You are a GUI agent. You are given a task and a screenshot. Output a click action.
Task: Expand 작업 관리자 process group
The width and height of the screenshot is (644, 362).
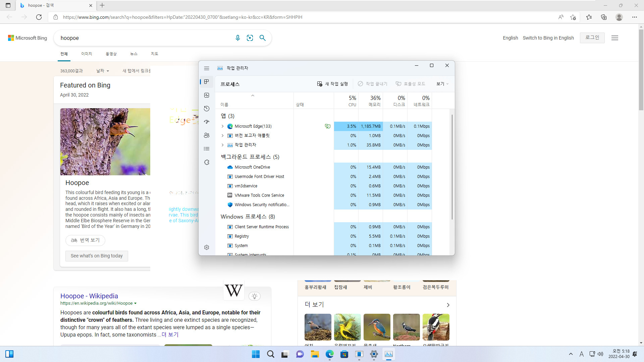point(222,145)
